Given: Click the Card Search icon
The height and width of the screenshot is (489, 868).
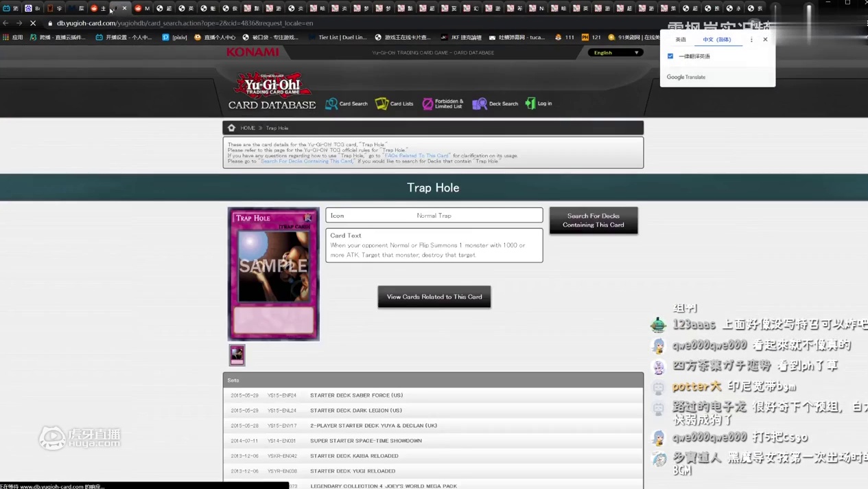Looking at the screenshot, I should pos(331,104).
